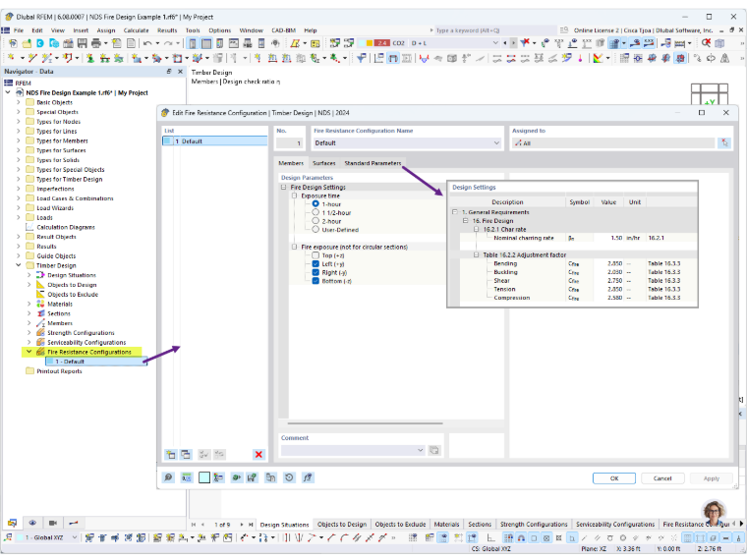Open the Fire Resistance Configuration Name dropdown
This screenshot has height=560, width=747.
click(x=496, y=142)
